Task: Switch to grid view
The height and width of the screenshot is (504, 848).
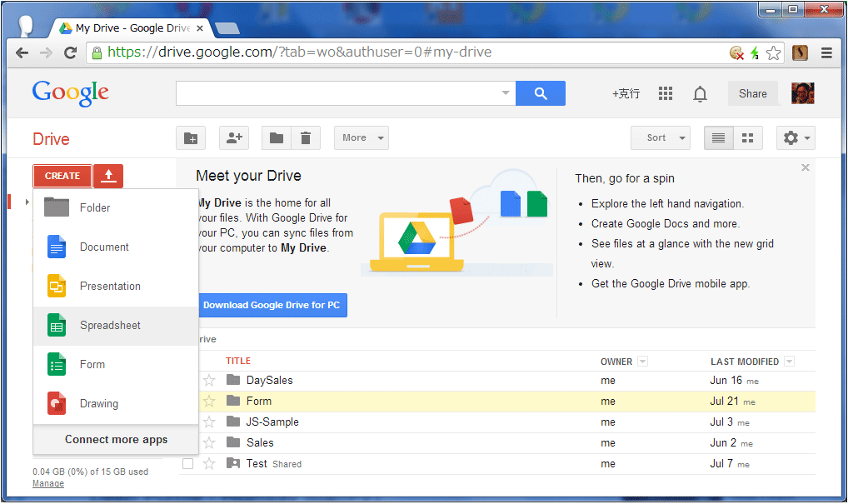Action: coord(747,138)
